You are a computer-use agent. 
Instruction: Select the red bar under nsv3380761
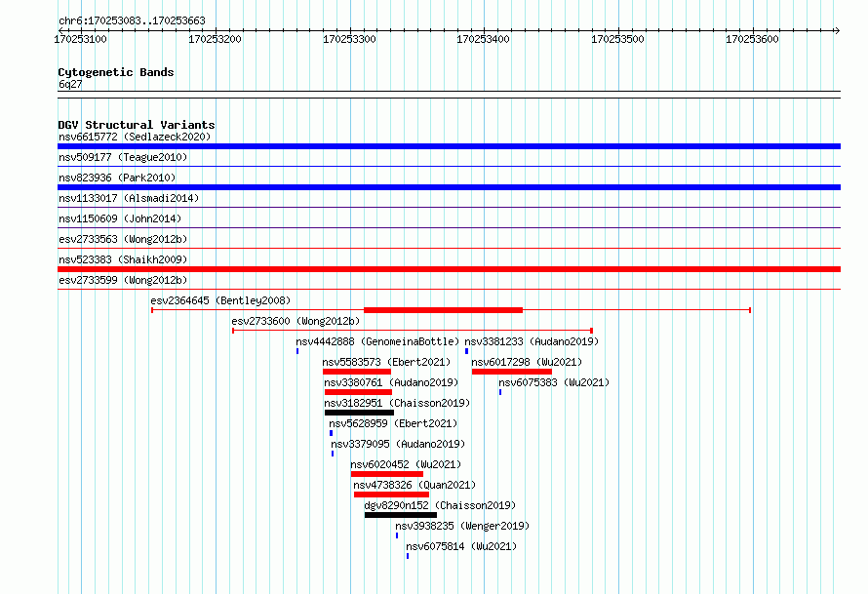tap(358, 392)
